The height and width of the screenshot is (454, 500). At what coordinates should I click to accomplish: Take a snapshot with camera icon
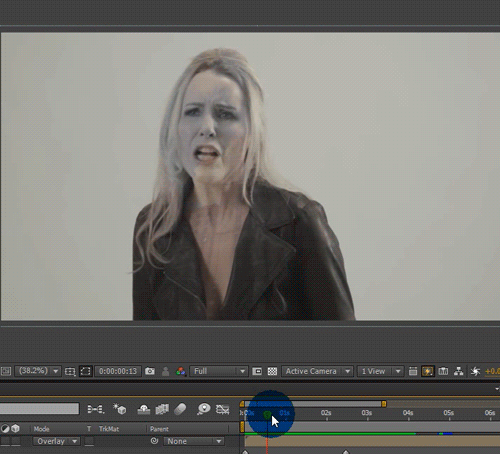coord(150,371)
